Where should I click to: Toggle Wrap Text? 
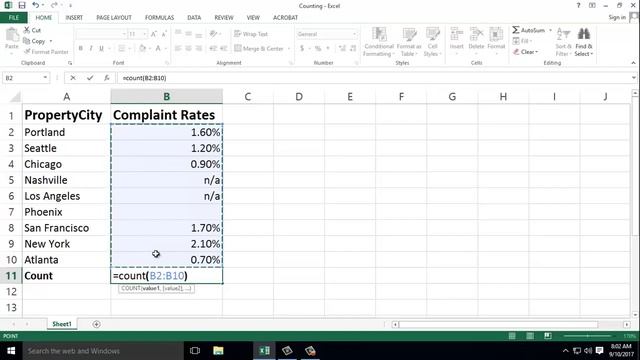tap(251, 34)
